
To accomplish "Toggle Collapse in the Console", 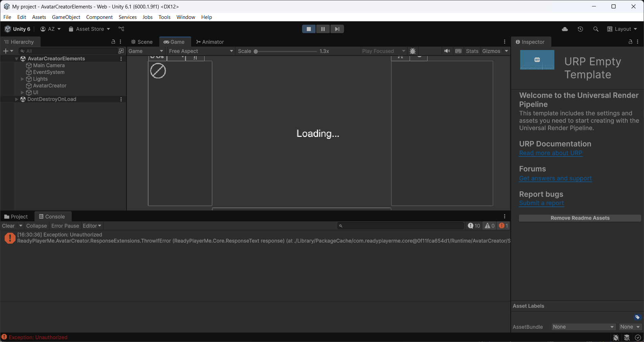I will pyautogui.click(x=37, y=226).
